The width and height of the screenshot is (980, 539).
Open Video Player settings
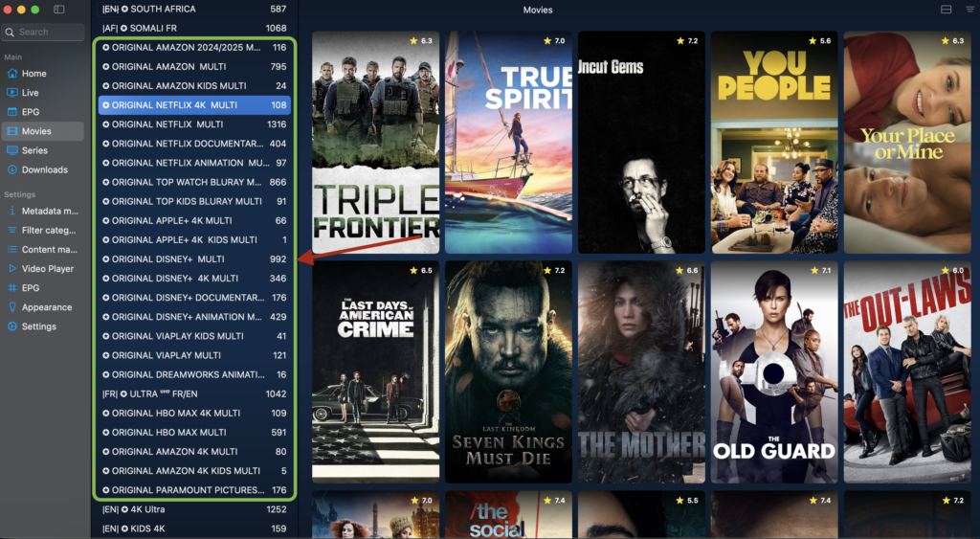[x=43, y=268]
